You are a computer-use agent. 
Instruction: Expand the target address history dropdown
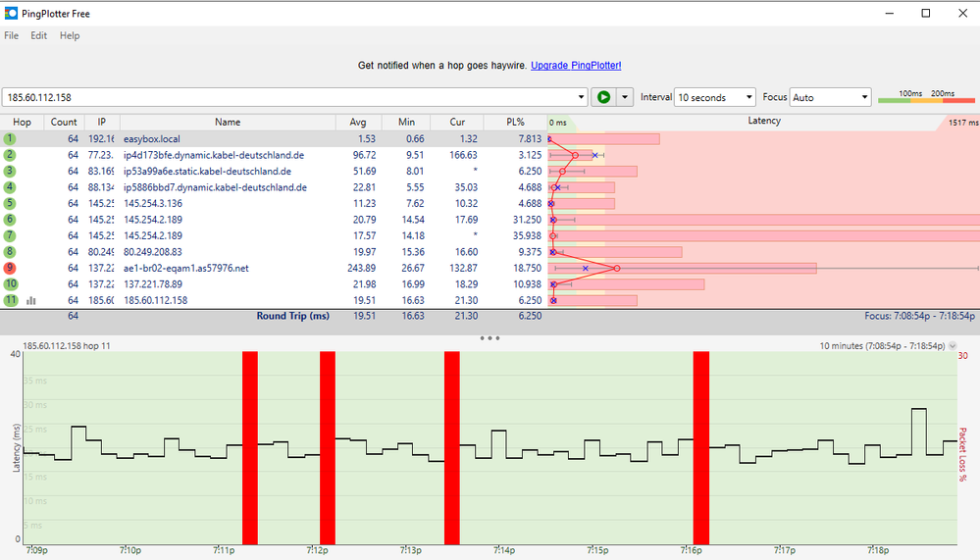[x=582, y=97]
